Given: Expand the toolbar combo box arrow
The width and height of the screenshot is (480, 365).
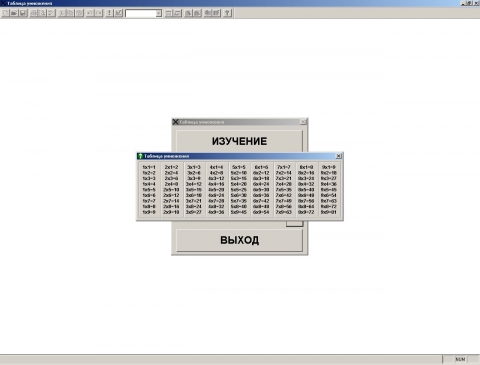Looking at the screenshot, I should [159, 13].
